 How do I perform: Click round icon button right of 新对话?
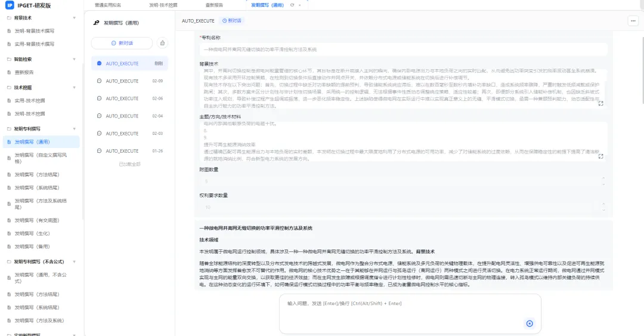click(162, 43)
